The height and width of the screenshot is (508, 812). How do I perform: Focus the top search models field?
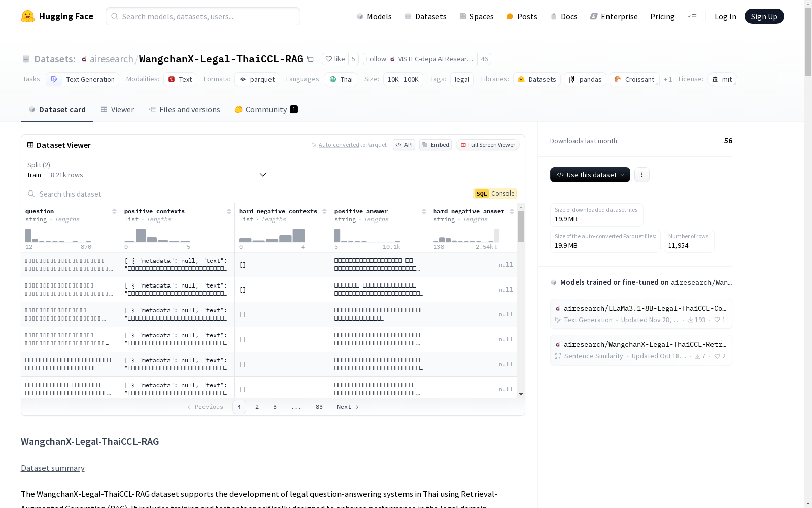pyautogui.click(x=203, y=16)
